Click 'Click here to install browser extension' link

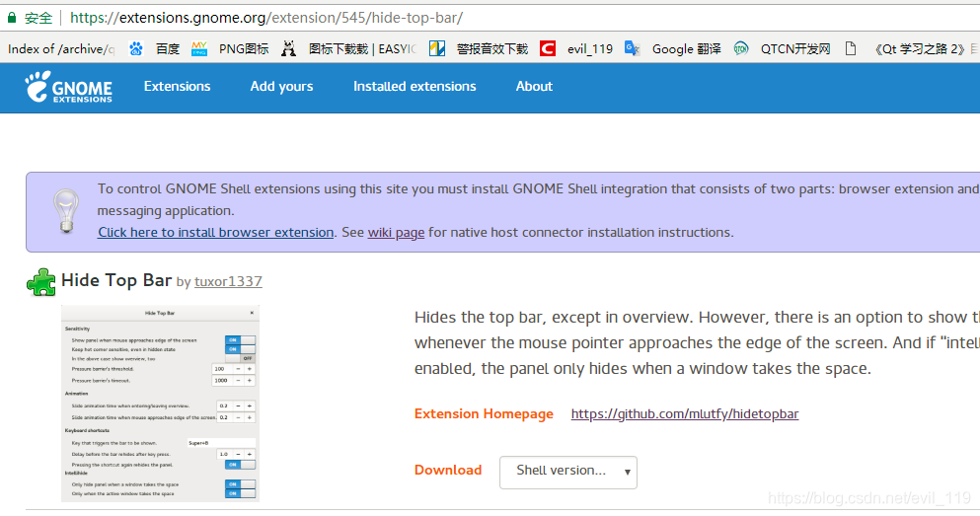(215, 233)
